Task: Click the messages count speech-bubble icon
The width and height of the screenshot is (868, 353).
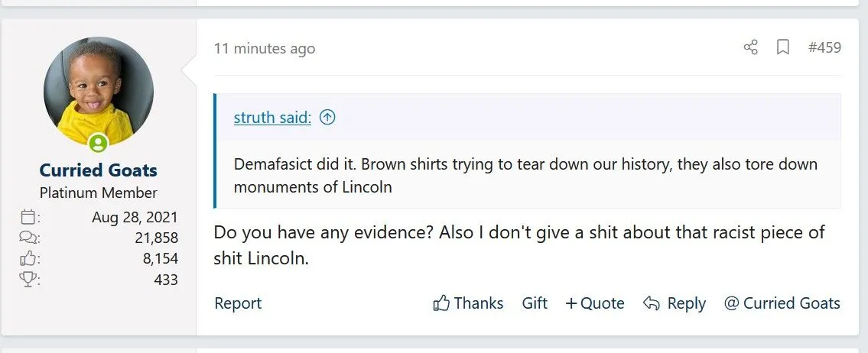Action: [28, 238]
